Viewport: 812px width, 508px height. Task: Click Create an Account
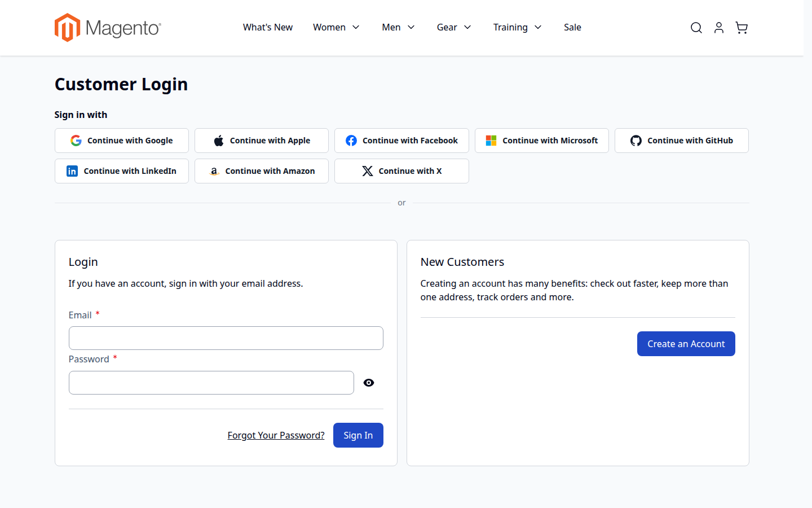tap(686, 344)
